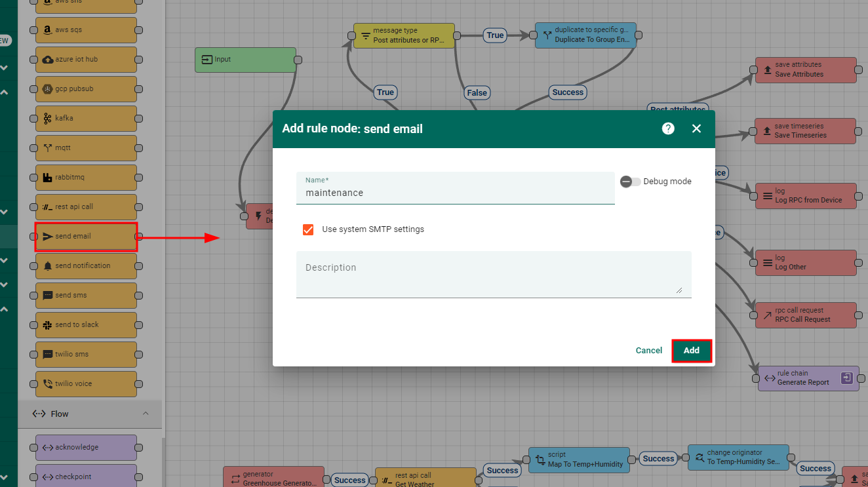Select the kafka node icon
868x487 pixels.
47,119
